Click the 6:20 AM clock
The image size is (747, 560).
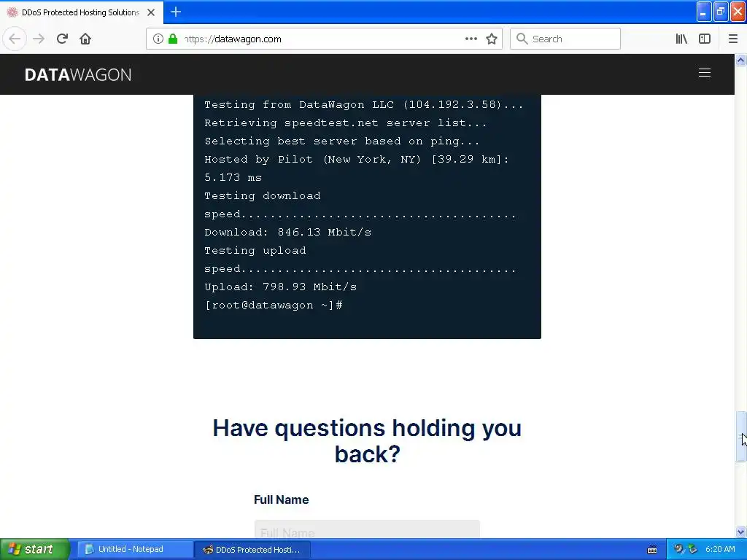tap(720, 549)
